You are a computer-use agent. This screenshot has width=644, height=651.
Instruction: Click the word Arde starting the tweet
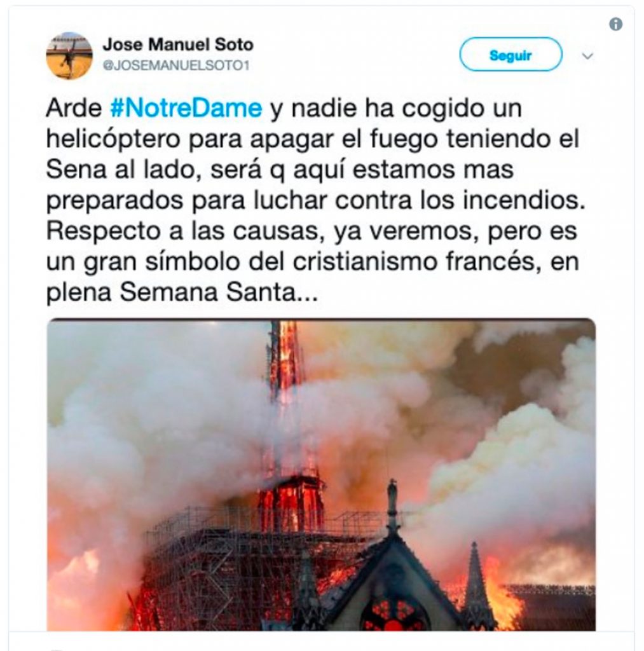coord(74,108)
